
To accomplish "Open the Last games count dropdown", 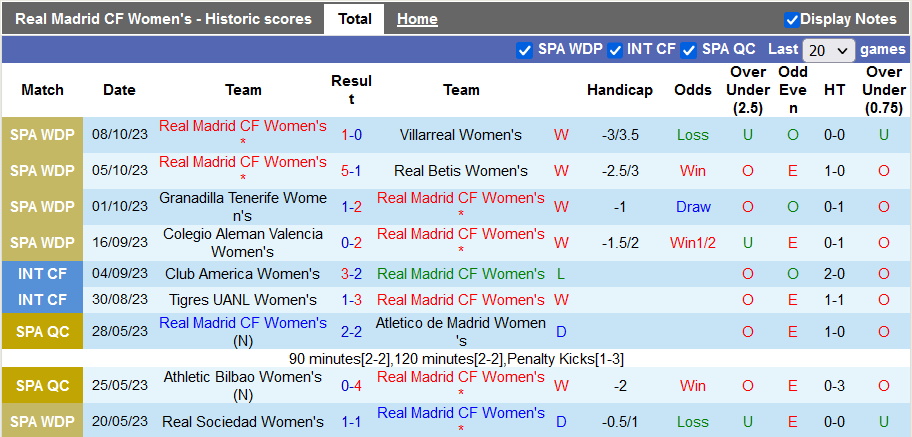I will coord(829,50).
